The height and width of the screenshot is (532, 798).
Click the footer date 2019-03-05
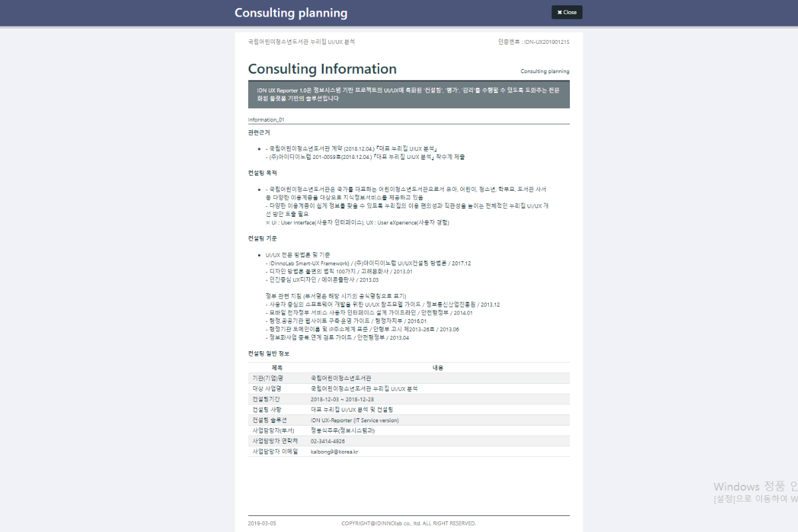click(x=261, y=523)
